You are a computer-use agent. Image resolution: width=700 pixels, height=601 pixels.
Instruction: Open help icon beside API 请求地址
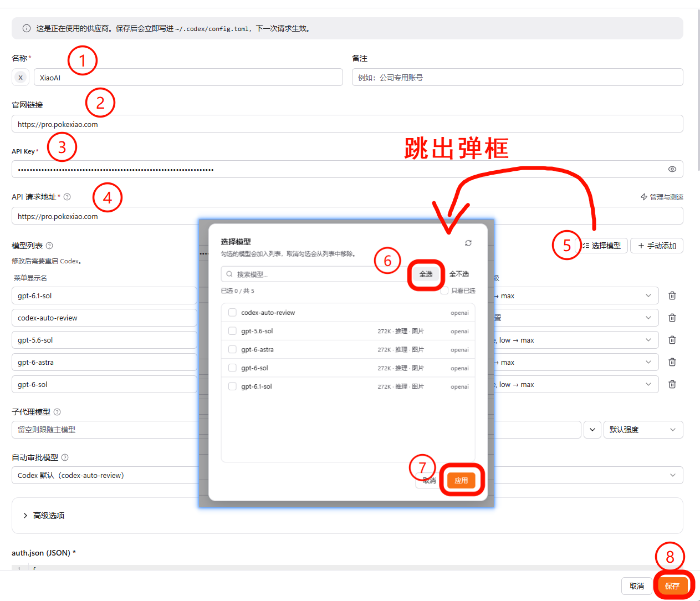(x=67, y=197)
